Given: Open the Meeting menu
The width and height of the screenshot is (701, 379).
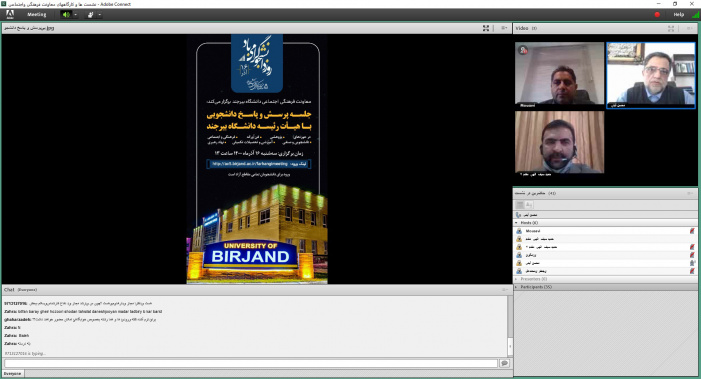Looking at the screenshot, I should [37, 15].
